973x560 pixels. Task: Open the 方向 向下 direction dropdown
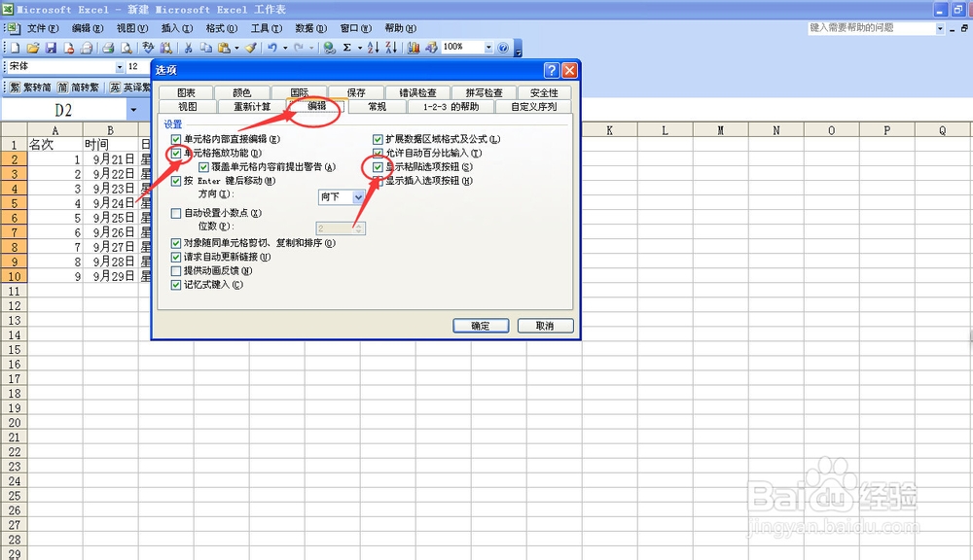coord(358,196)
